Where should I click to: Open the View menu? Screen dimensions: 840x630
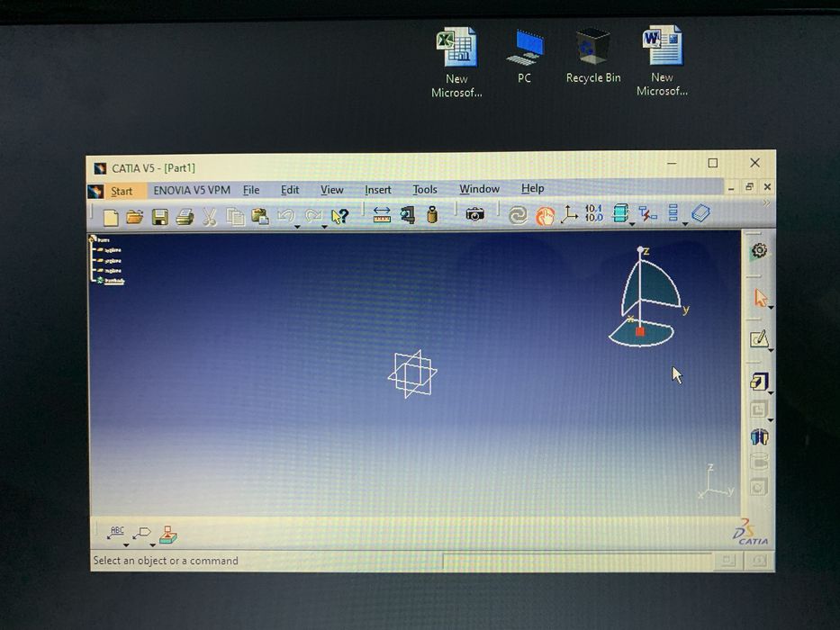coord(331,190)
